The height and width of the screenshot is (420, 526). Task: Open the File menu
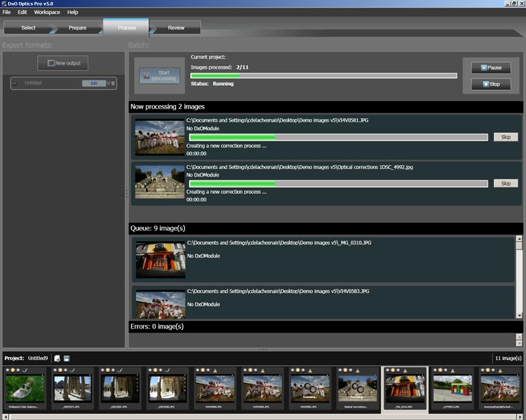6,12
